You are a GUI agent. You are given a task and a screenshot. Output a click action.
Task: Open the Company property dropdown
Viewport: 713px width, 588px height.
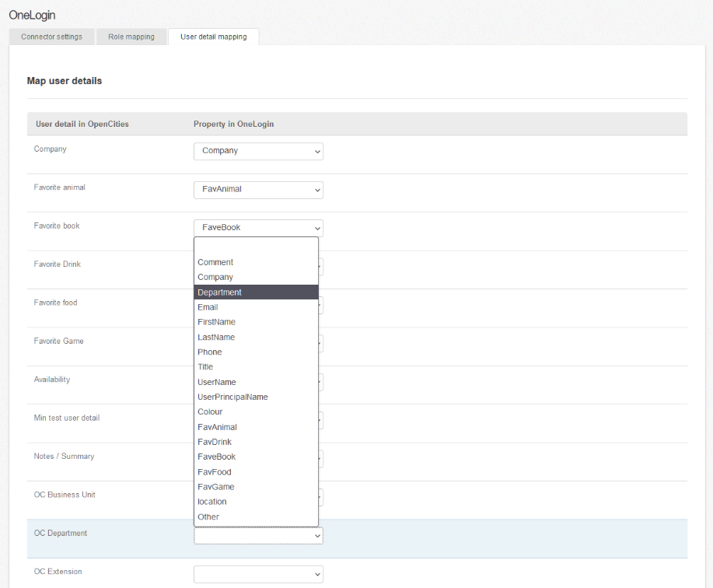[x=258, y=151]
